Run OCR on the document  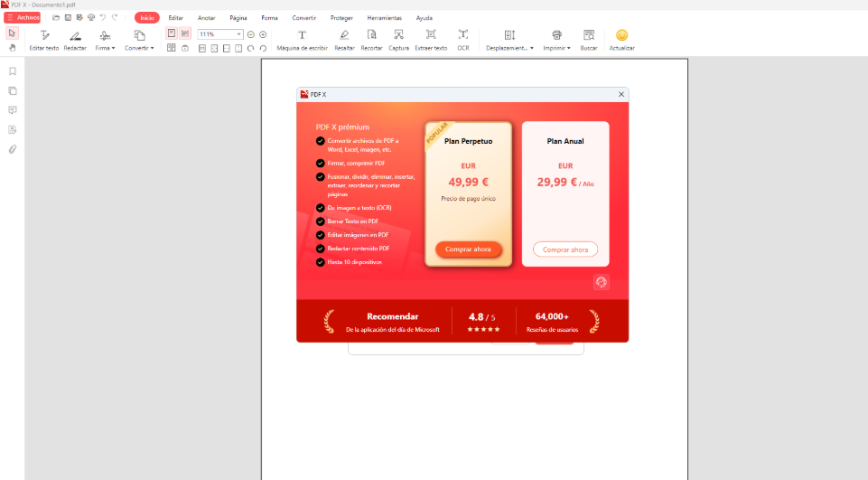coord(463,41)
